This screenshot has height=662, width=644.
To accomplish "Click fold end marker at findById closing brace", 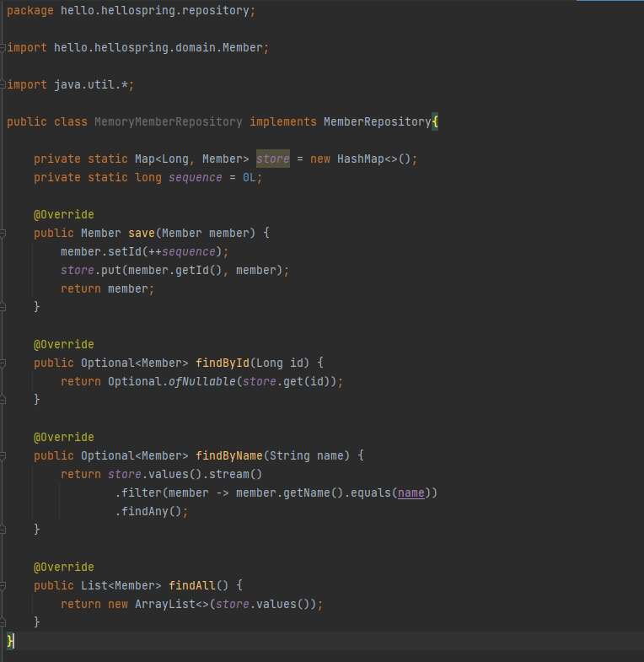I will point(3,400).
